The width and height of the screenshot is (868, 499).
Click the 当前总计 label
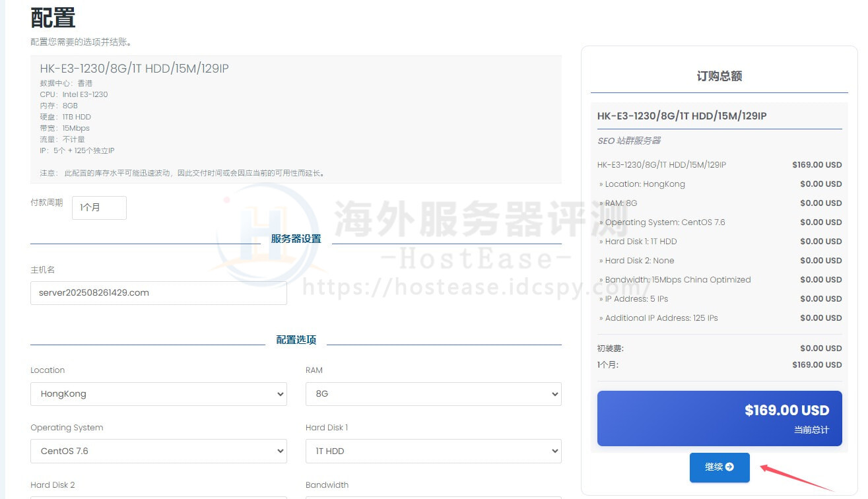pos(811,430)
